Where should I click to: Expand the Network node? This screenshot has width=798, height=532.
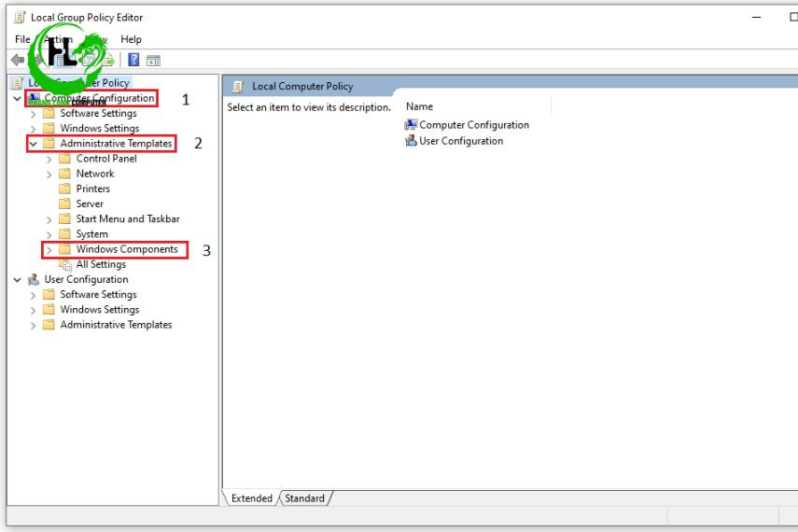tap(49, 175)
